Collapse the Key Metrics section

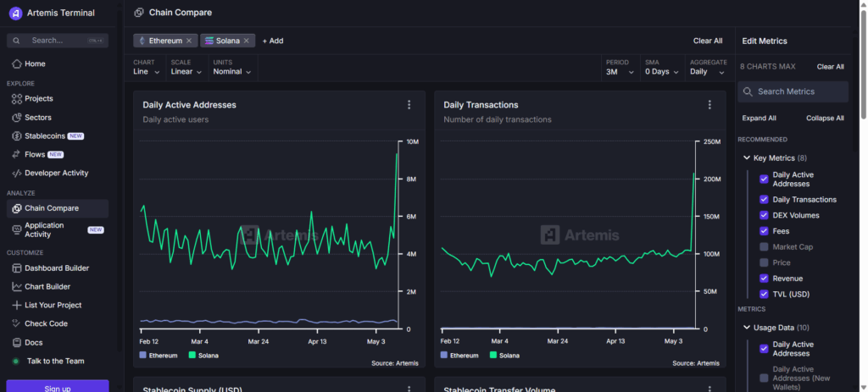click(747, 158)
